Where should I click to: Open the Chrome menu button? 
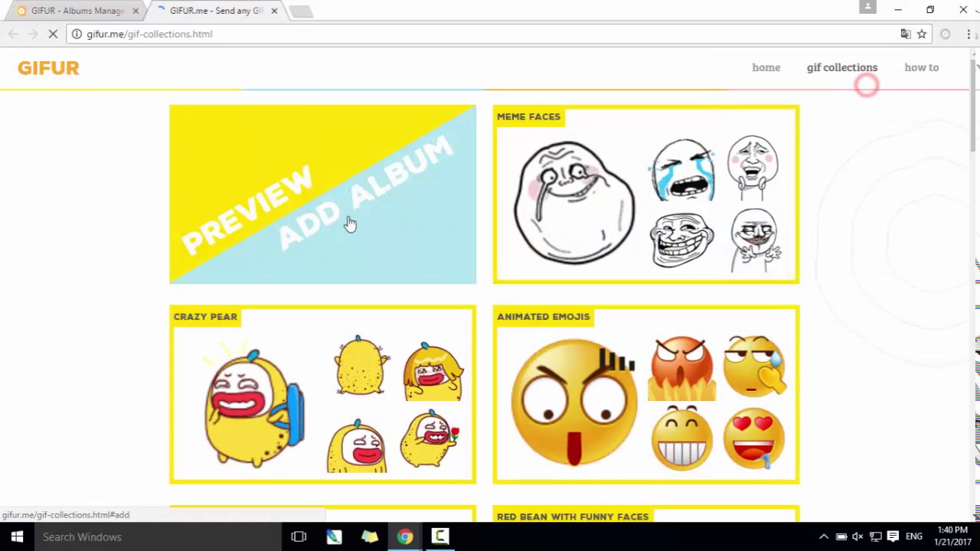click(x=969, y=34)
